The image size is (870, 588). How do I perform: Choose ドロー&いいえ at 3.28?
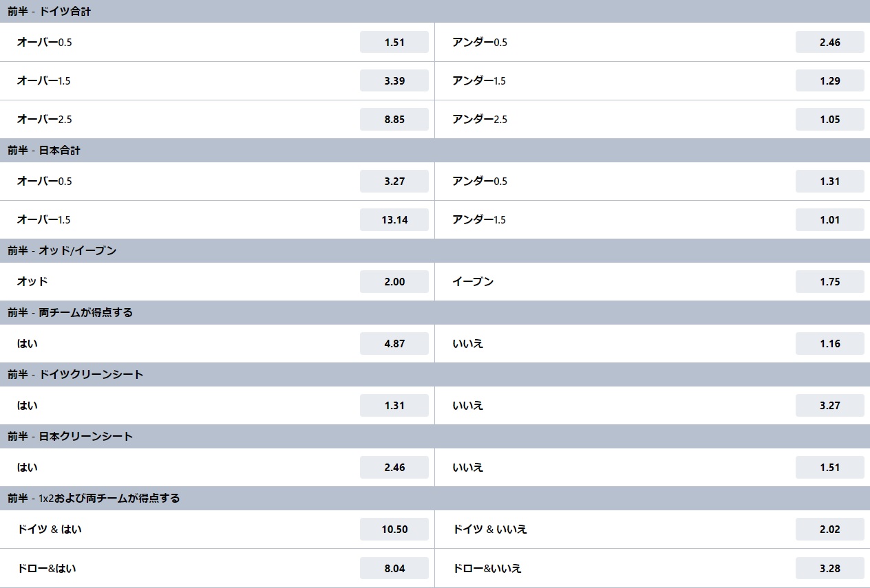(x=830, y=568)
